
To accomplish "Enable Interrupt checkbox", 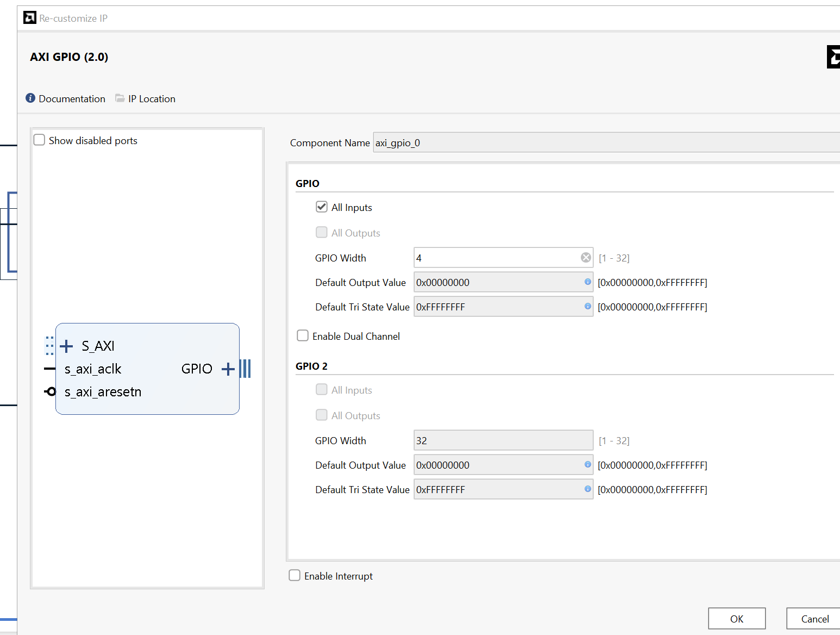I will pyautogui.click(x=294, y=576).
